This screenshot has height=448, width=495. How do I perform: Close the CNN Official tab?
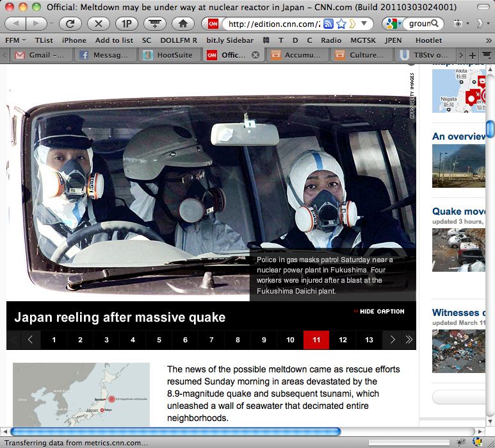pos(256,55)
